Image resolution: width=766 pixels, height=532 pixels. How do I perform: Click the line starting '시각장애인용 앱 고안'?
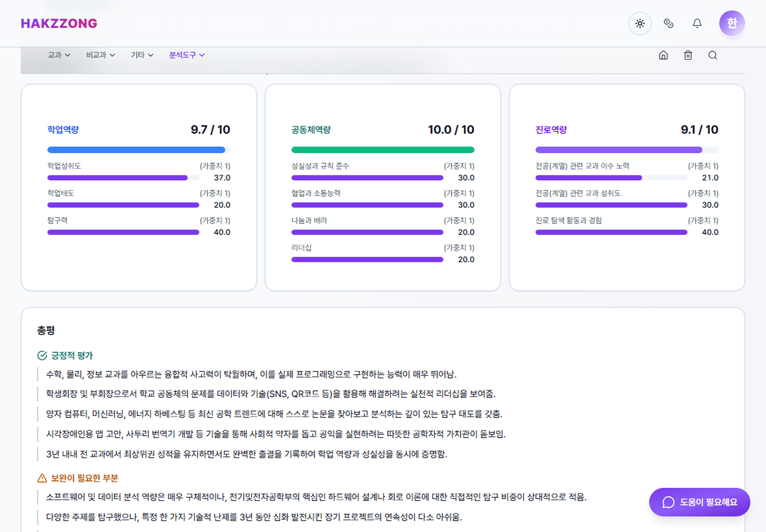[x=276, y=434]
